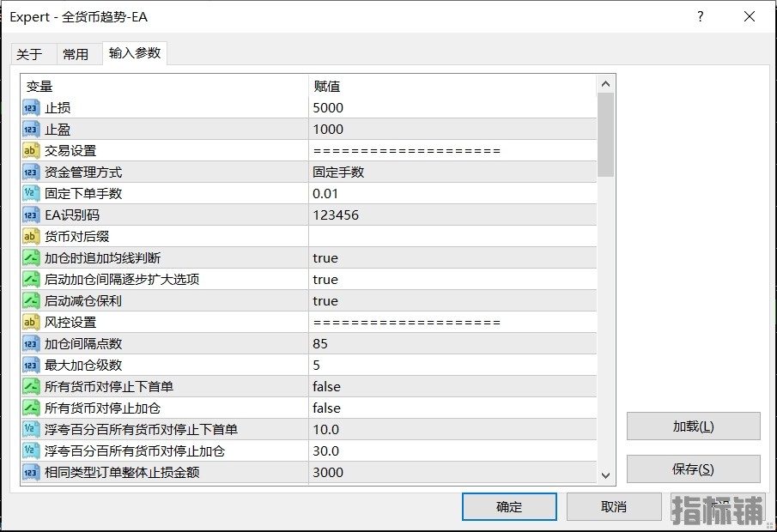The height and width of the screenshot is (532, 777).
Task: Switch to the 关于 tab
Action: point(29,54)
